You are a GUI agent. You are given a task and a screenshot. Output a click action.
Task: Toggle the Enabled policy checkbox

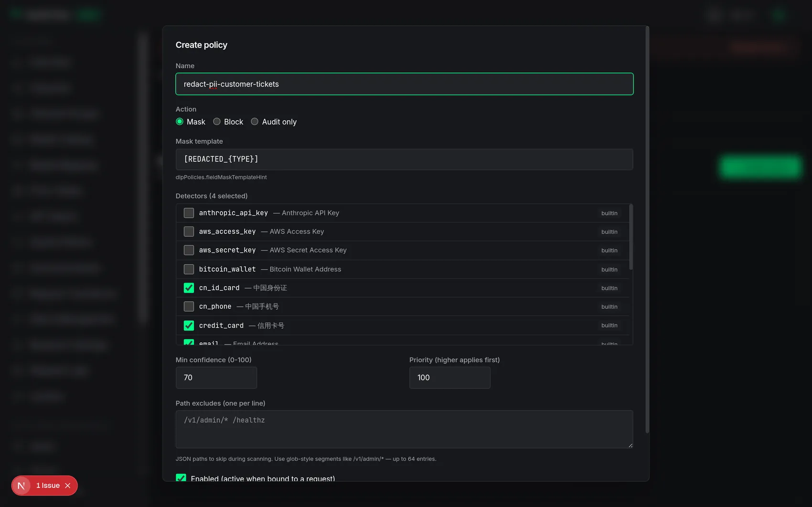(181, 478)
